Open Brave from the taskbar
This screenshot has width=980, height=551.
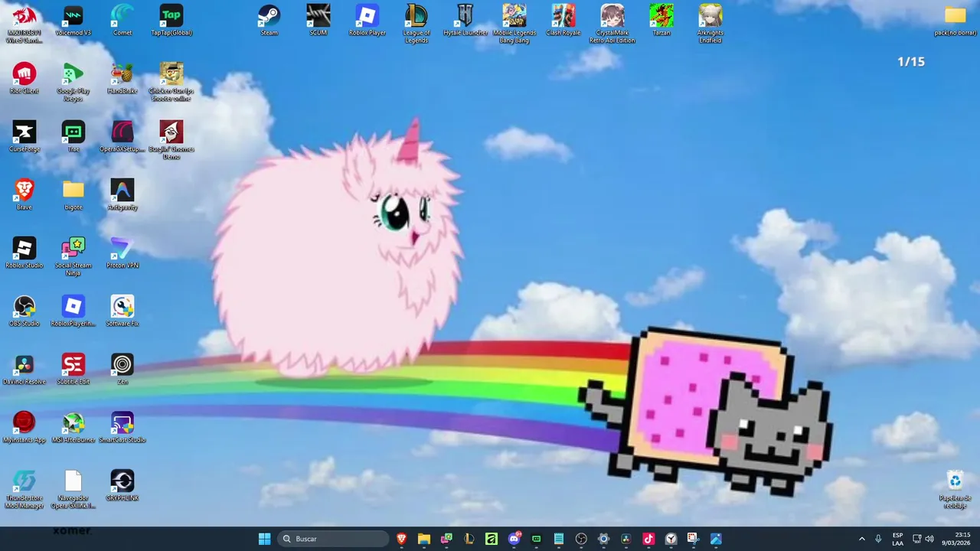coord(401,539)
